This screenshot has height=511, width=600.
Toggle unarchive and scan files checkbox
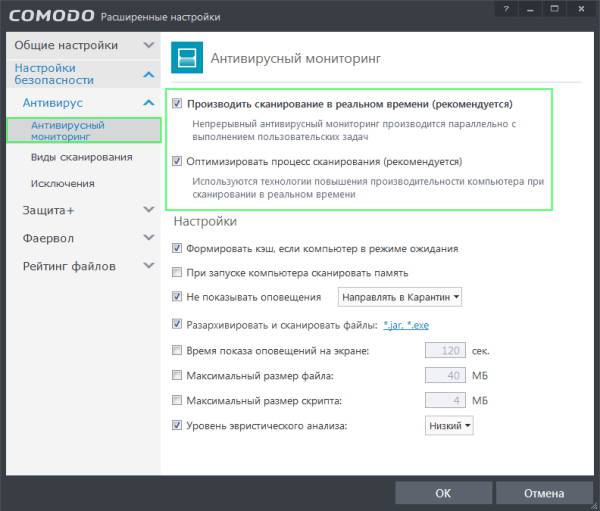click(x=177, y=324)
